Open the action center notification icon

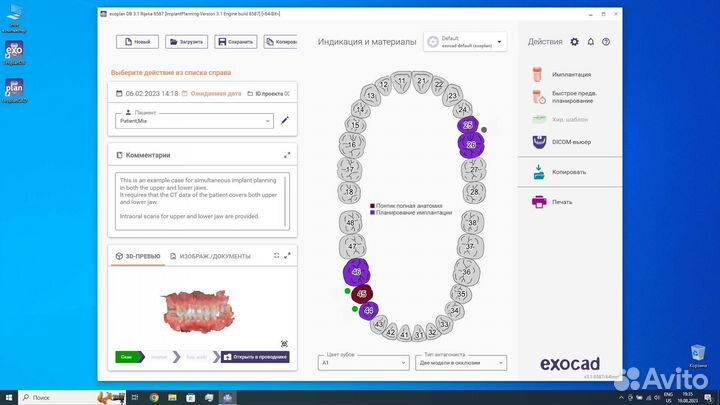click(708, 398)
